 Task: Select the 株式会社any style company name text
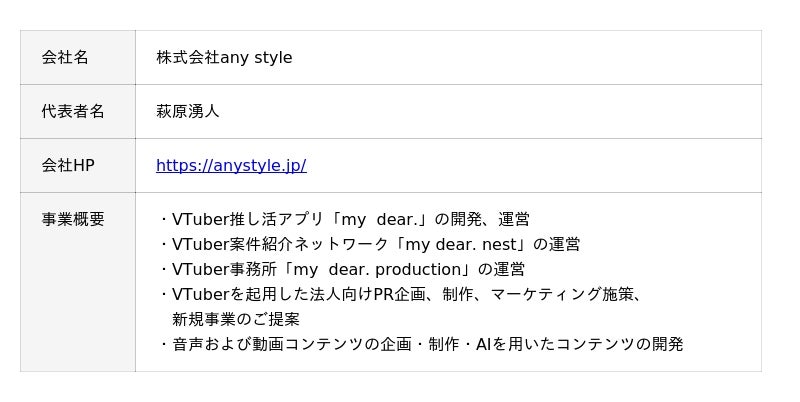(224, 58)
